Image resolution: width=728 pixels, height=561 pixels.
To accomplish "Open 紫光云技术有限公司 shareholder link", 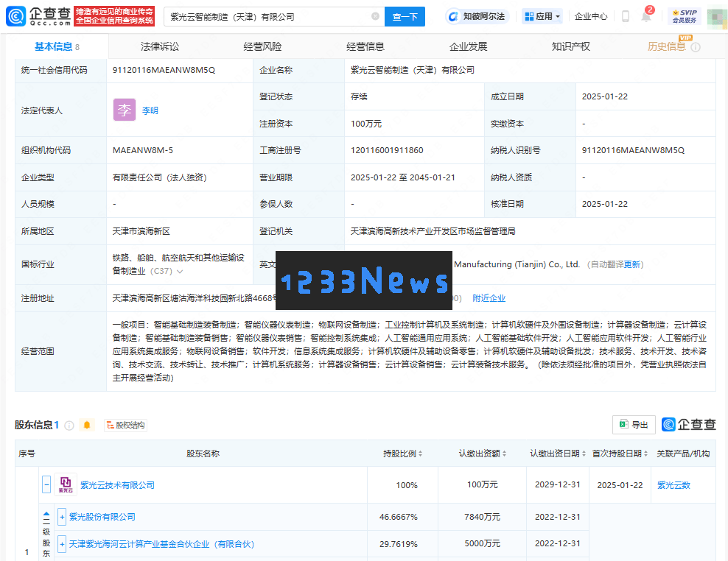I will coord(117,485).
